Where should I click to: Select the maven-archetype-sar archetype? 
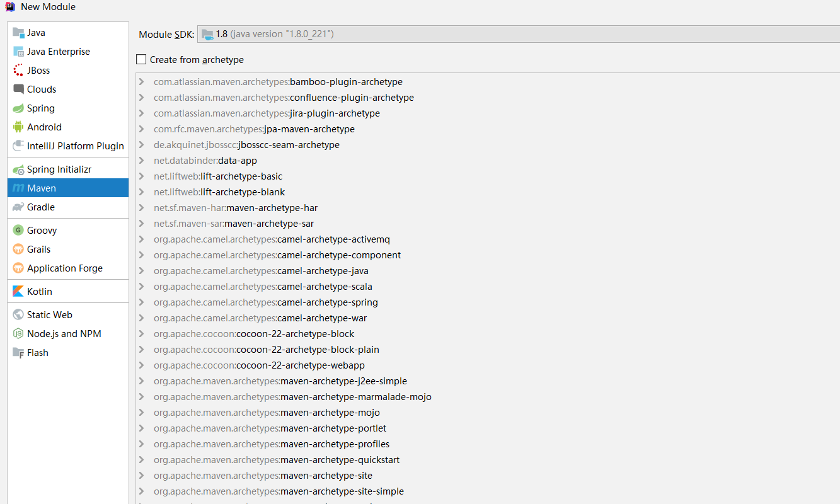(x=234, y=224)
